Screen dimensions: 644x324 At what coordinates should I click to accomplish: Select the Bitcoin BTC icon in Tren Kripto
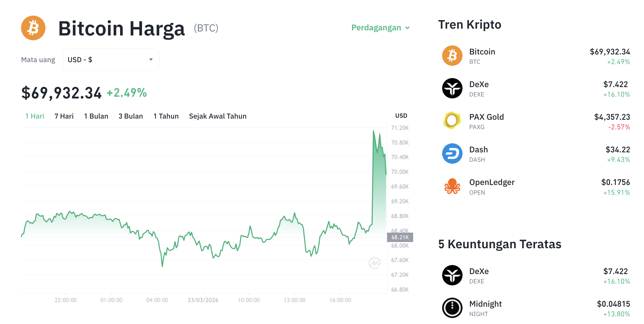click(x=452, y=55)
